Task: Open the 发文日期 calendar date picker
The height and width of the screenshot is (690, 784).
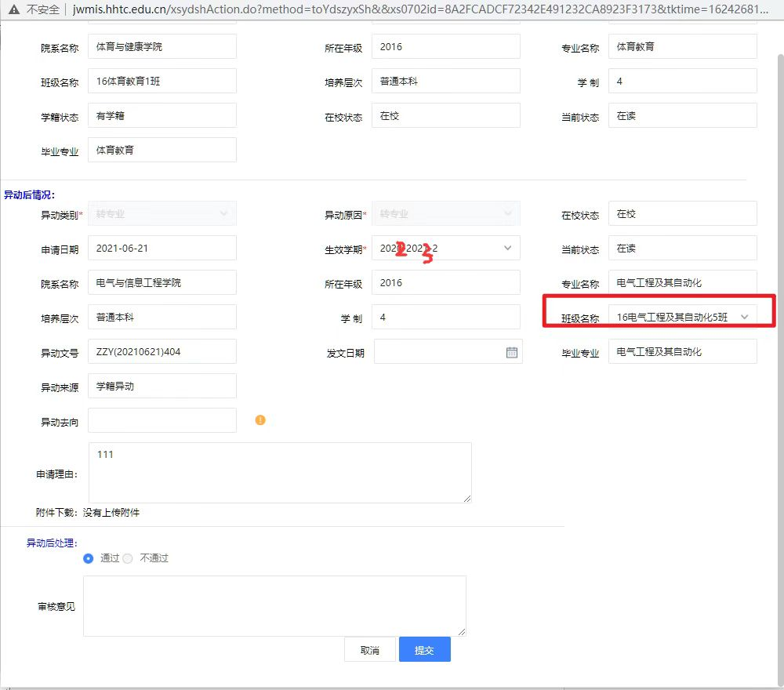Action: point(512,351)
